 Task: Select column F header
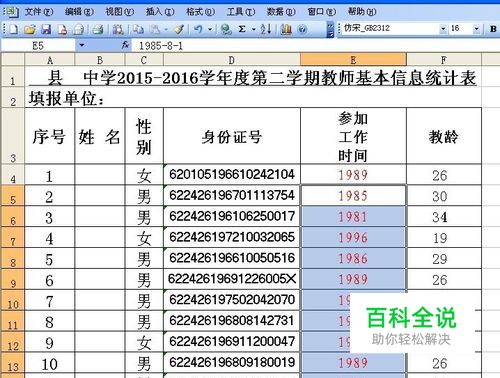click(444, 60)
